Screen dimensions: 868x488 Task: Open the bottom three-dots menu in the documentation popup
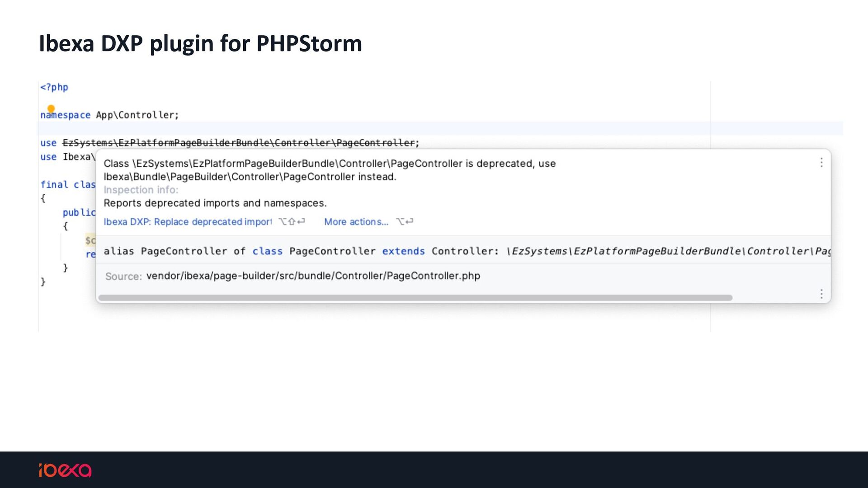[821, 294]
